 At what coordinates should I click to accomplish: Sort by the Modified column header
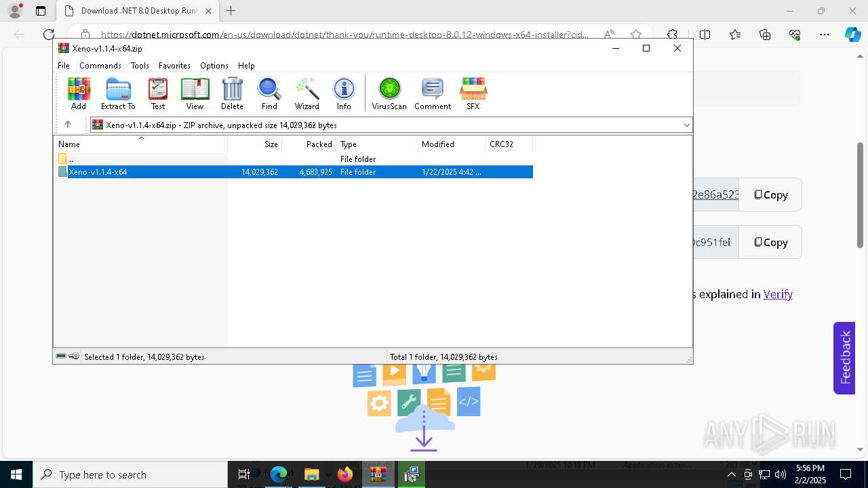pyautogui.click(x=452, y=144)
